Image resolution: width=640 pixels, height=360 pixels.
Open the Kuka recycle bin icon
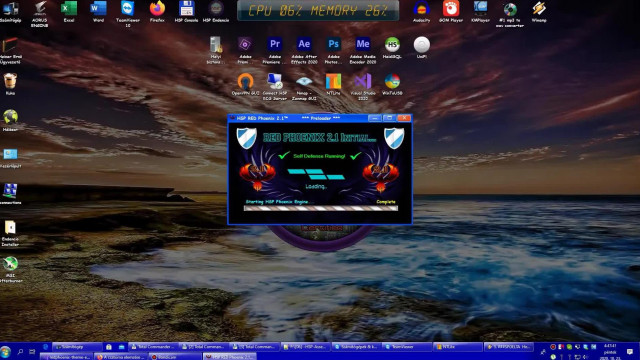pyautogui.click(x=10, y=84)
